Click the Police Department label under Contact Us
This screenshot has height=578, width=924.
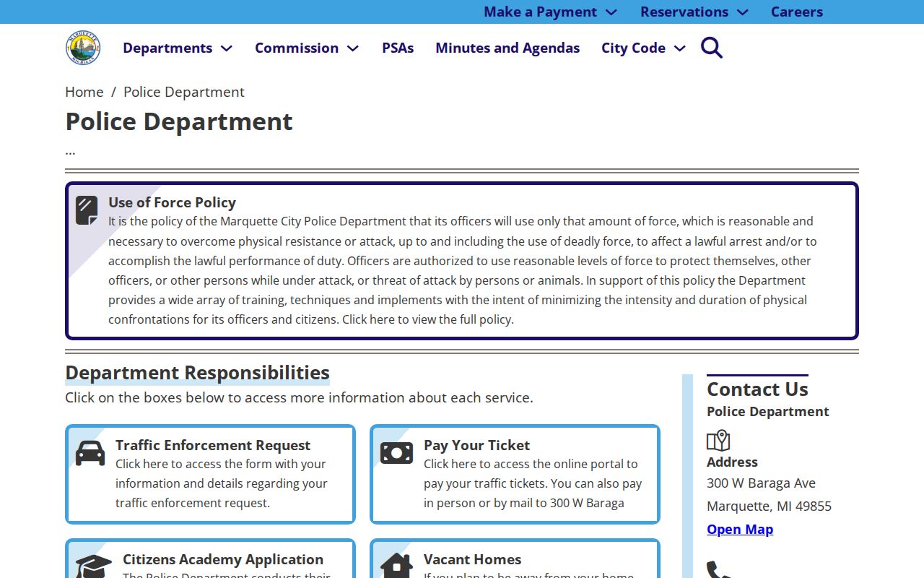[767, 411]
